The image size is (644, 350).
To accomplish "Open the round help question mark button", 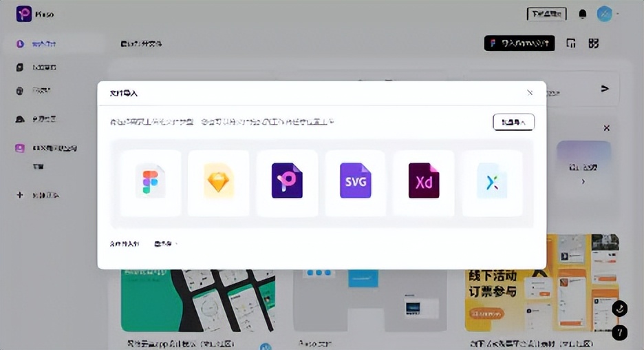I will [x=619, y=332].
